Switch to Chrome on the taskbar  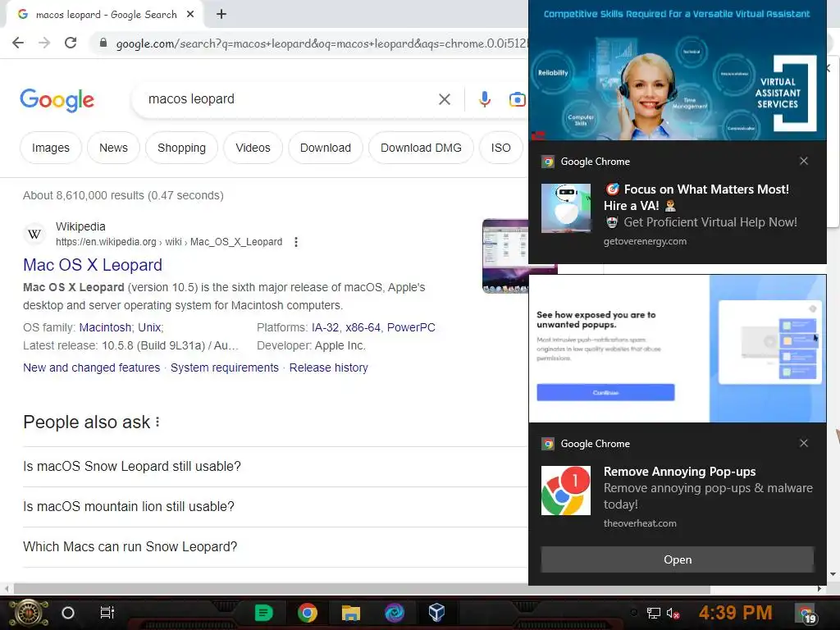click(308, 612)
